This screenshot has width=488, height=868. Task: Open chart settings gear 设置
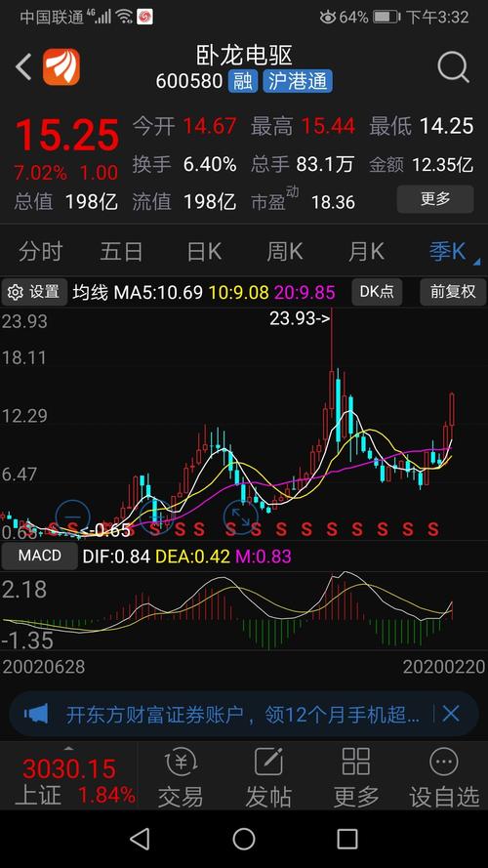coord(34,292)
